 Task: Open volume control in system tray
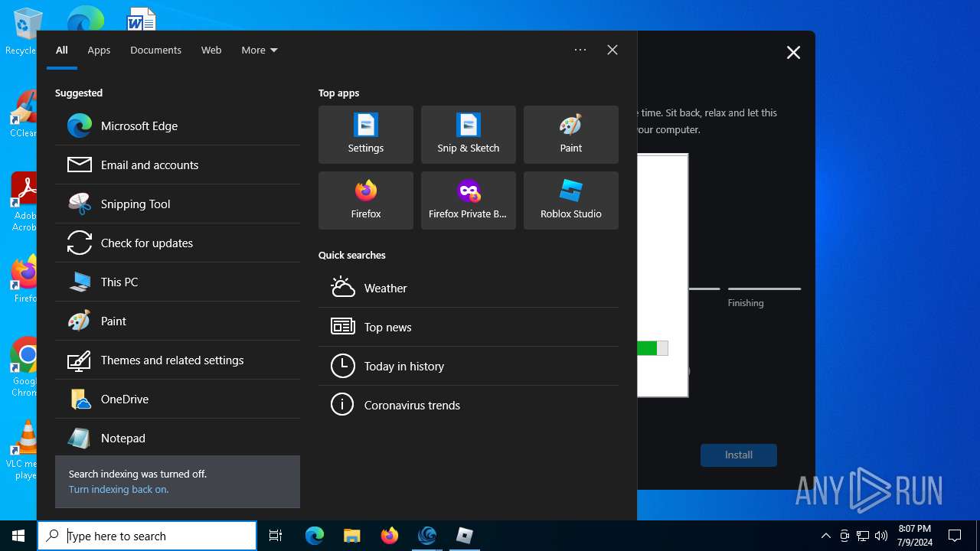[x=881, y=536]
